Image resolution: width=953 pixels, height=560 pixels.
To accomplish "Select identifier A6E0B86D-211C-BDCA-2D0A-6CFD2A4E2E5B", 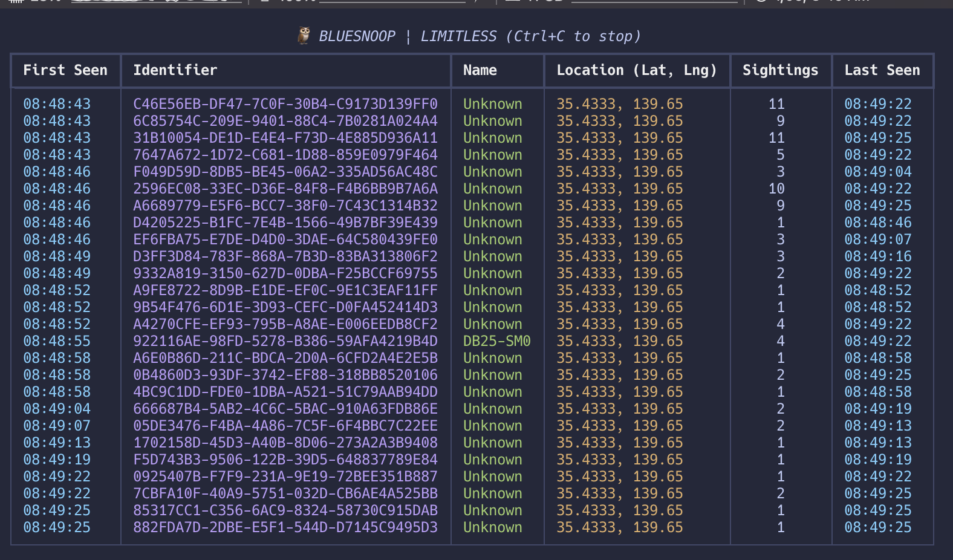I will (285, 358).
